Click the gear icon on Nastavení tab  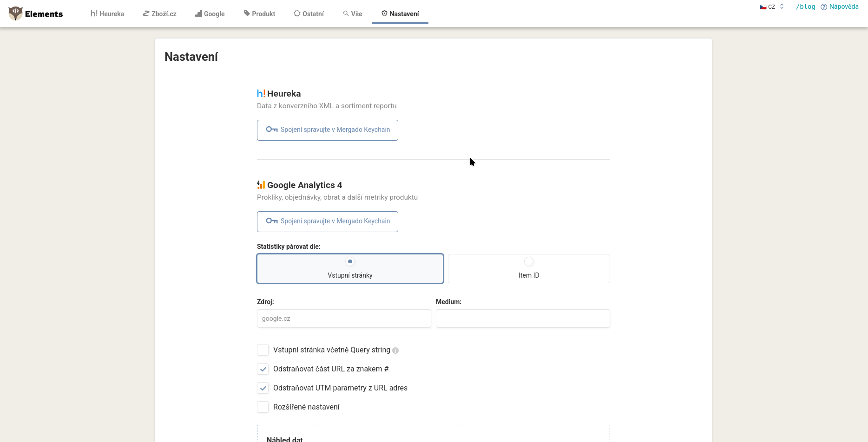(384, 13)
